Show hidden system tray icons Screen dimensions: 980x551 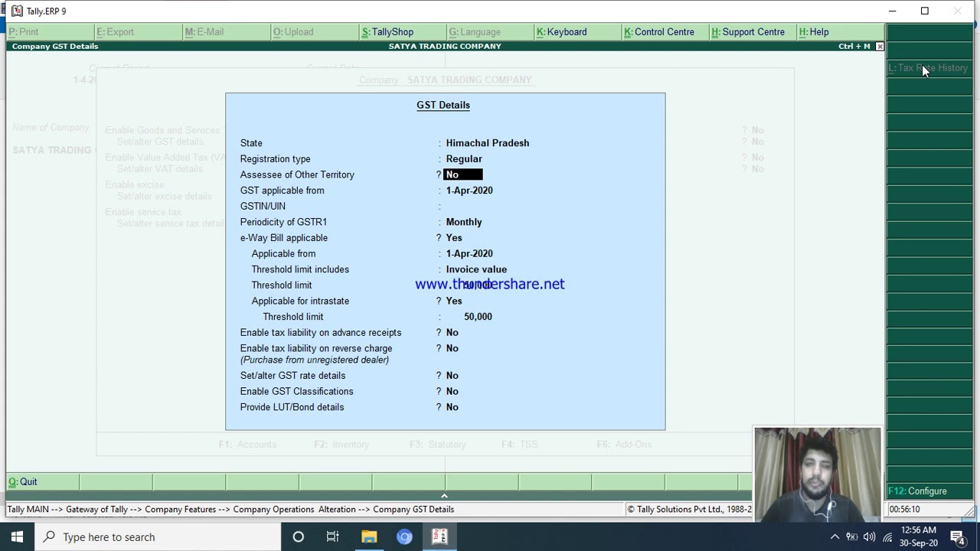click(835, 537)
